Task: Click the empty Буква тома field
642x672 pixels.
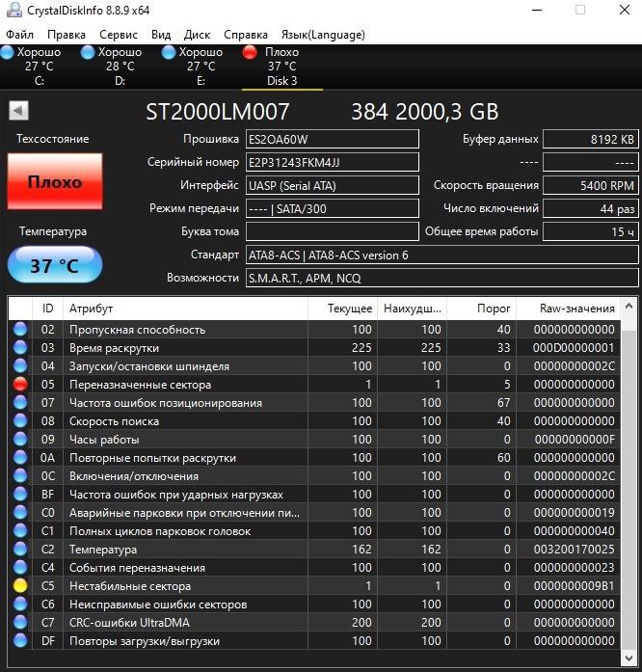Action: (x=333, y=231)
